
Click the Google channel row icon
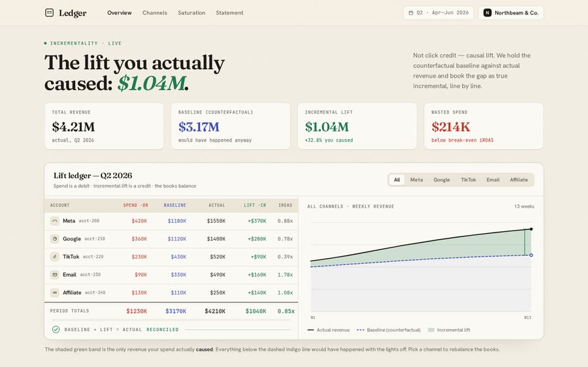pyautogui.click(x=55, y=239)
